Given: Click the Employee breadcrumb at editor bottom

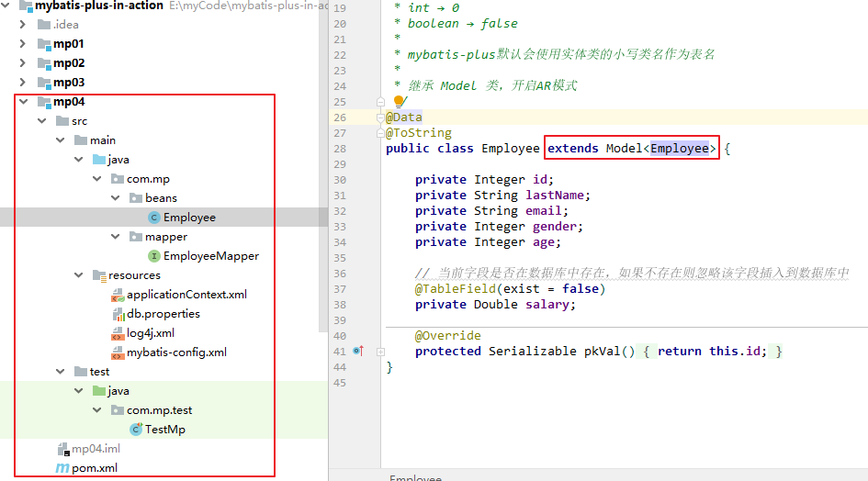Looking at the screenshot, I should (x=416, y=477).
